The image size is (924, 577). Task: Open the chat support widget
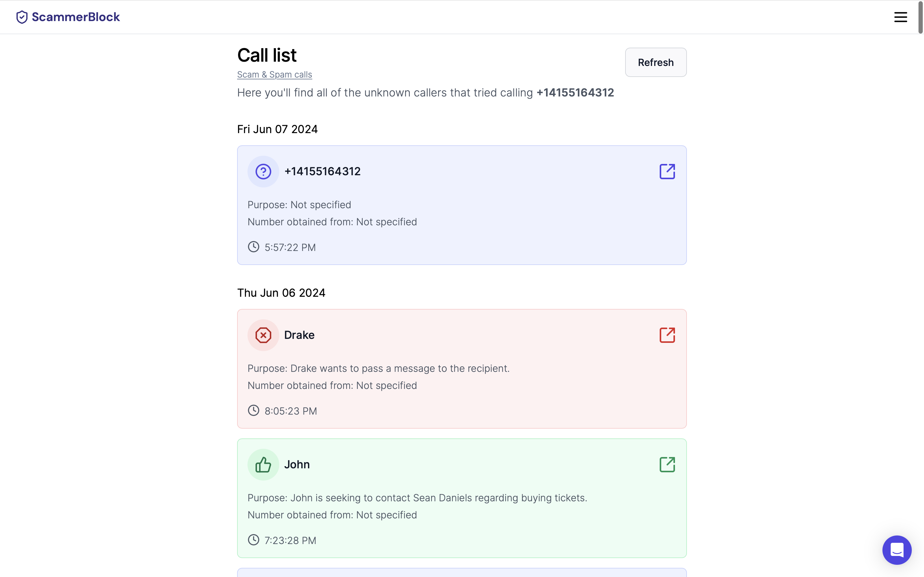pyautogui.click(x=897, y=550)
